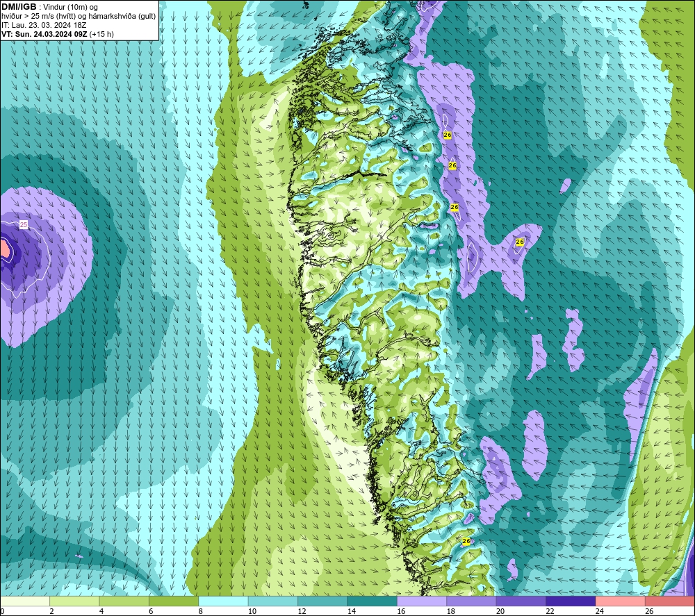Click the legend scale number '8'
The image size is (695, 616).
pyautogui.click(x=201, y=611)
